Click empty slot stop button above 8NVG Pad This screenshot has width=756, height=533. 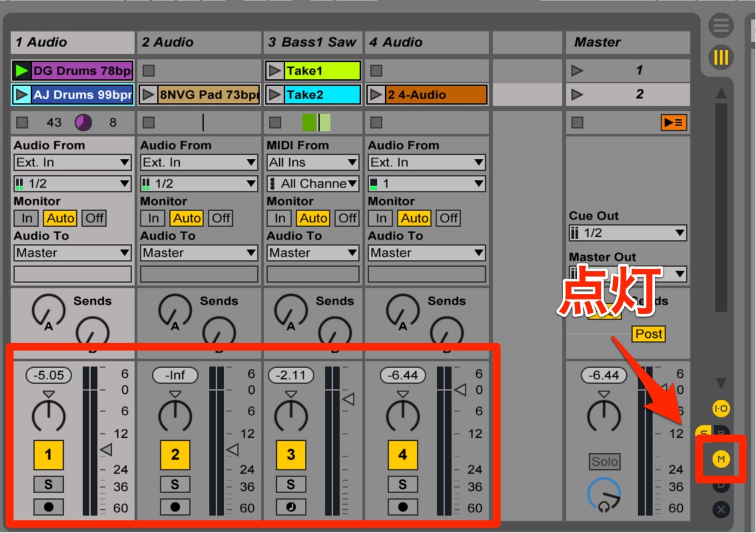(x=149, y=71)
